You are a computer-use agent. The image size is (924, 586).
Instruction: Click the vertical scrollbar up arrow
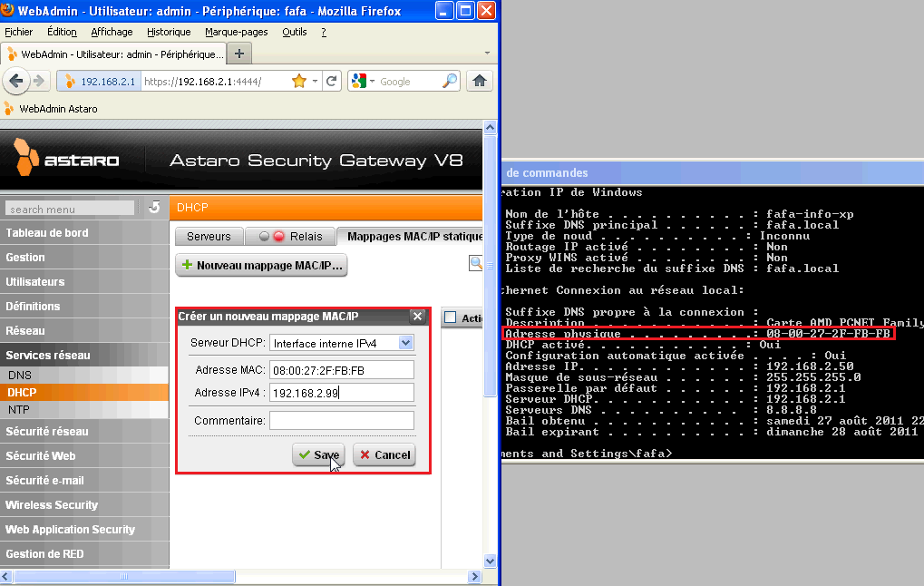(490, 127)
